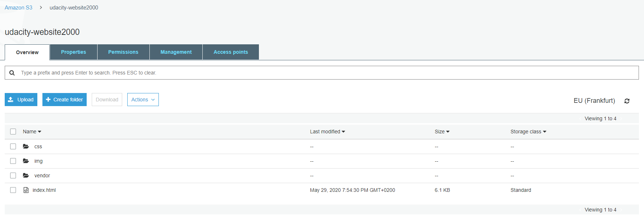Check the vendor folder checkbox
The height and width of the screenshot is (222, 644).
click(x=13, y=175)
